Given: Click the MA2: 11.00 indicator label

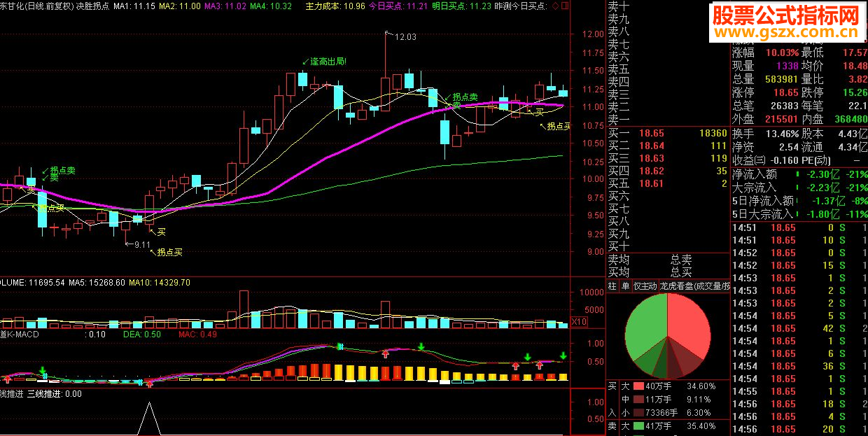Looking at the screenshot, I should click(x=181, y=6).
